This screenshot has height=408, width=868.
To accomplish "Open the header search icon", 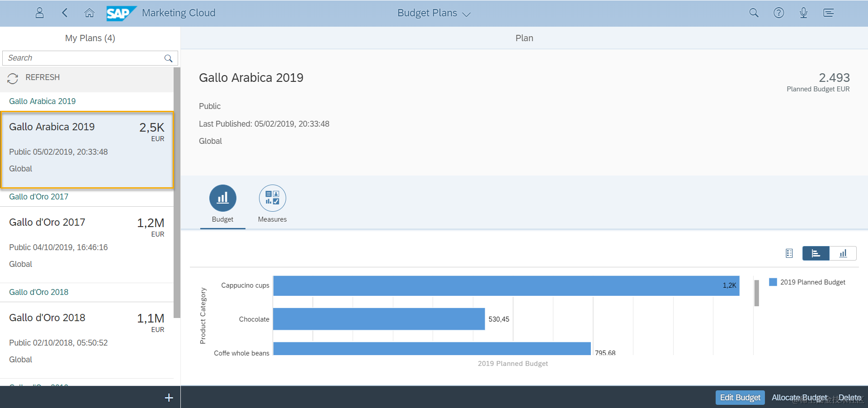I will pyautogui.click(x=754, y=13).
